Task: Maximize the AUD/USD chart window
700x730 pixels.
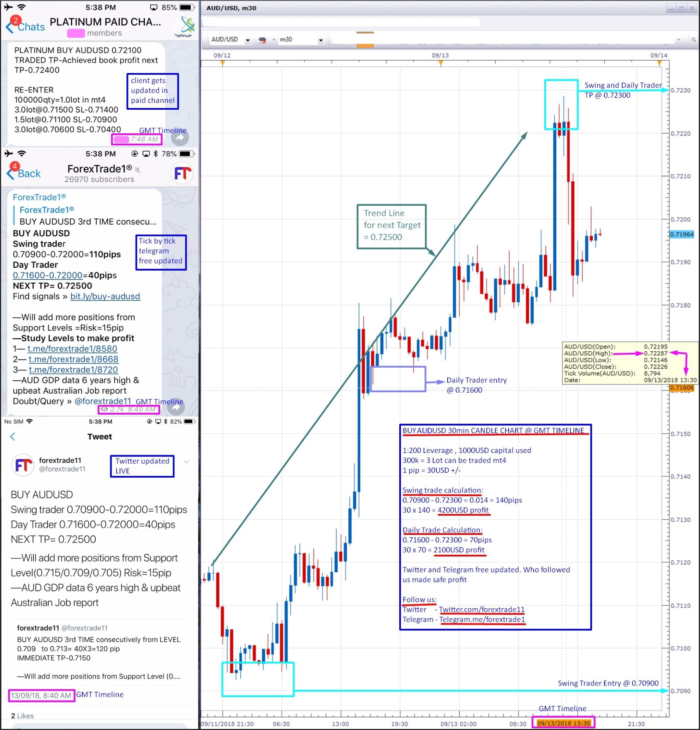Action: 681,8
